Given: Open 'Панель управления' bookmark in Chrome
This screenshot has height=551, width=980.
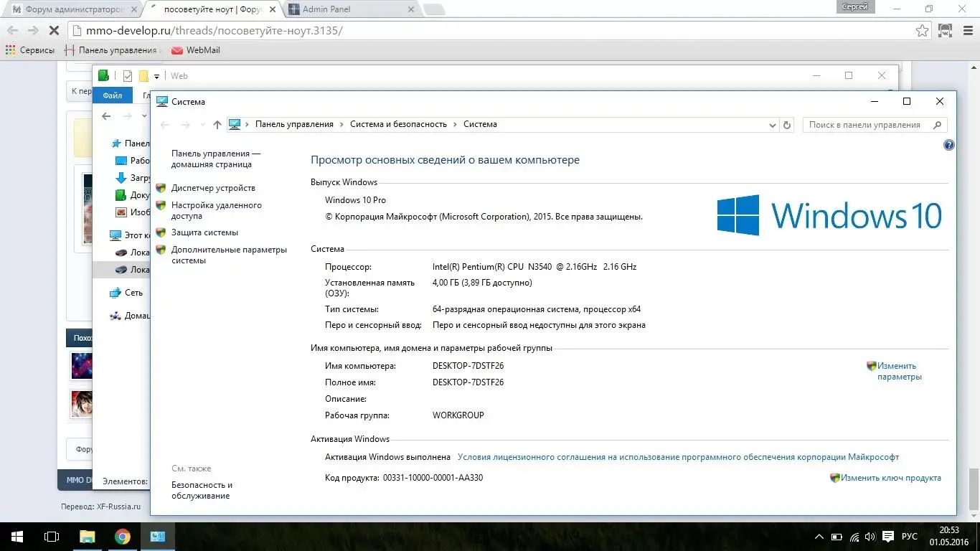Looking at the screenshot, I should (x=110, y=50).
